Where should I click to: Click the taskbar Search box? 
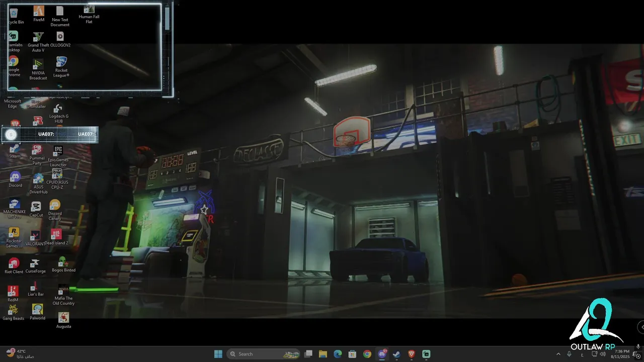tap(263, 354)
